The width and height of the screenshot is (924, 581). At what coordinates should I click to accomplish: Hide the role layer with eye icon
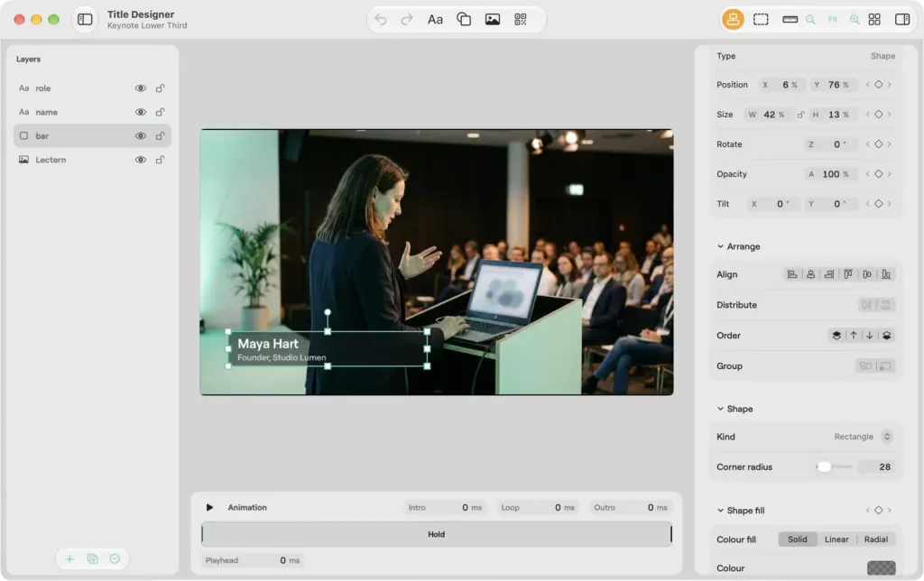pos(140,88)
